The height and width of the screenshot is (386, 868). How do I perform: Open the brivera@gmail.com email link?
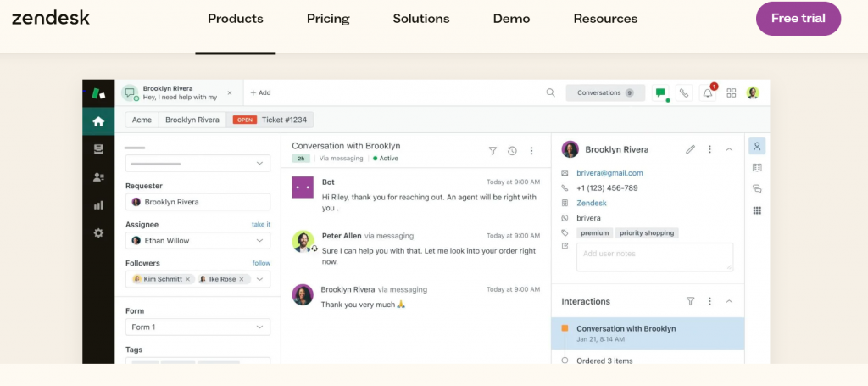[609, 173]
